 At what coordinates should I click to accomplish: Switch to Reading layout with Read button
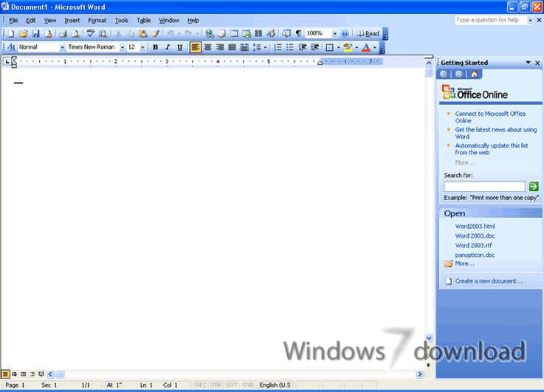coord(368,34)
